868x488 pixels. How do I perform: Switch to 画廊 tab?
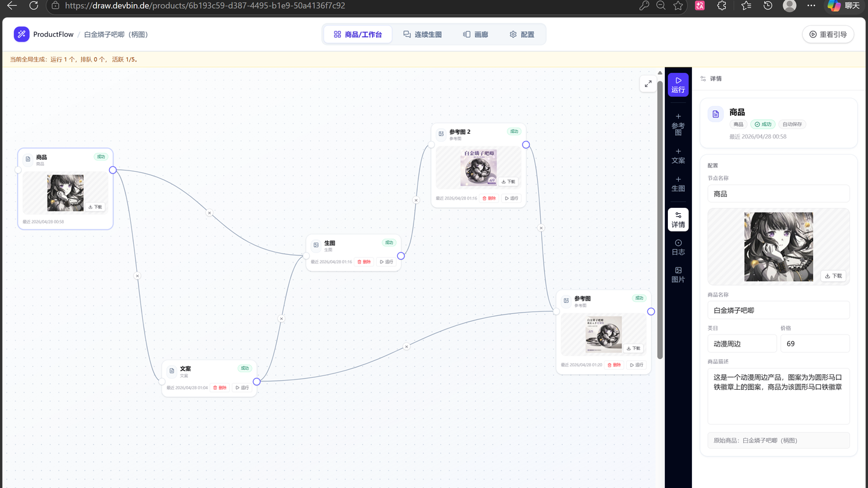tap(476, 34)
